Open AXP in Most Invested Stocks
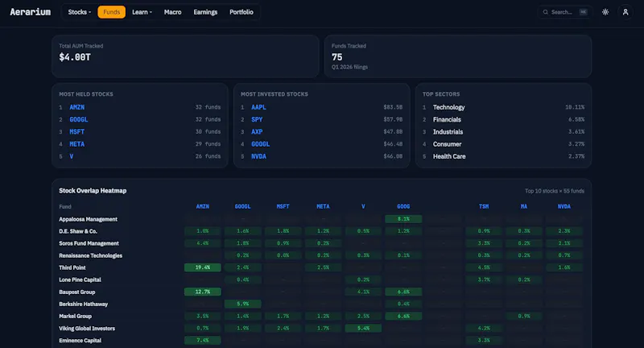 pos(257,132)
